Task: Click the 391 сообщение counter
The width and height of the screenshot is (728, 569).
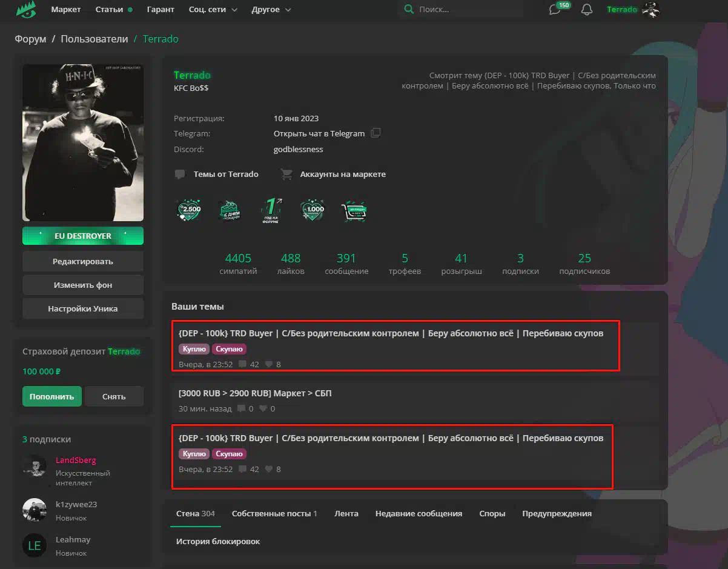Action: (x=346, y=264)
